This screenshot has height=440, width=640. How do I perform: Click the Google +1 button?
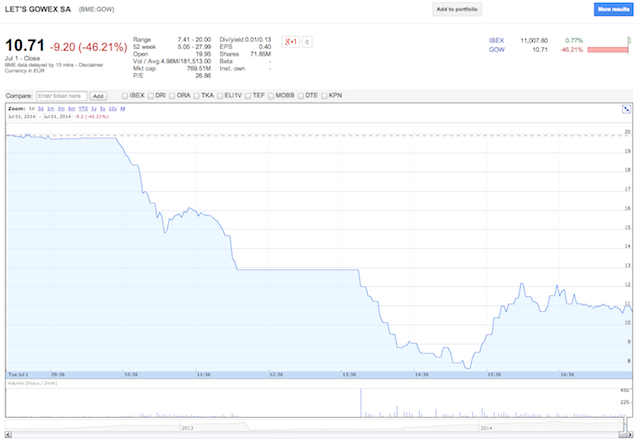click(x=291, y=42)
